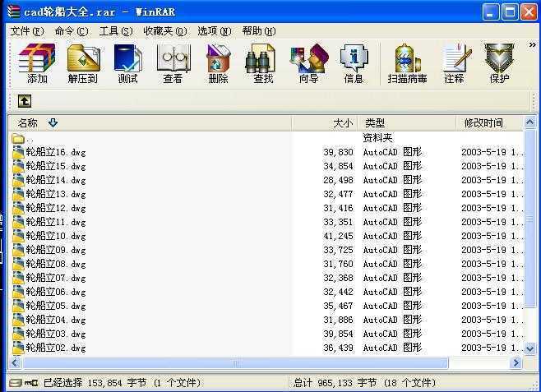Screen dimensions: 541x392
Task: Select file icon of 轮船立16.dwg
Action: click(x=18, y=152)
